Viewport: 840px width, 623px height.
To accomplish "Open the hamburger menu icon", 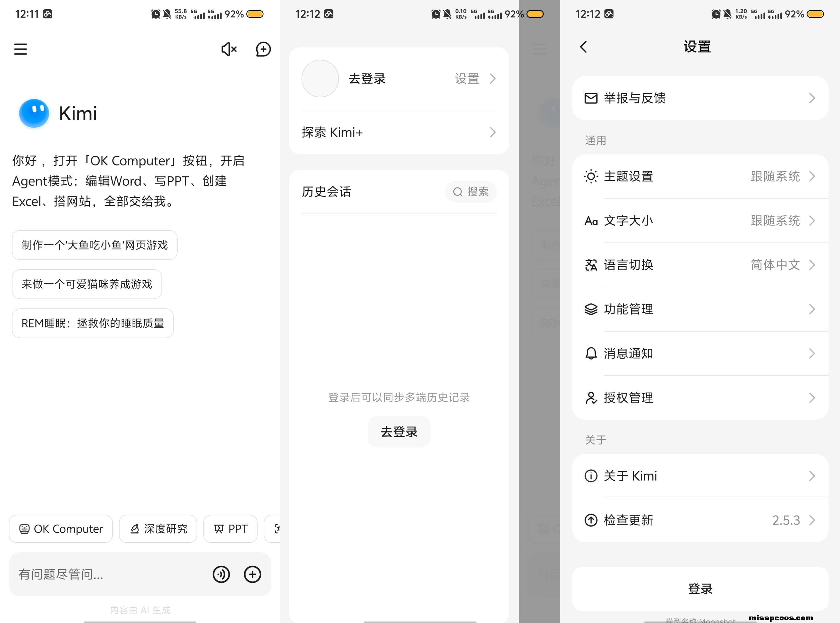I will 20,49.
